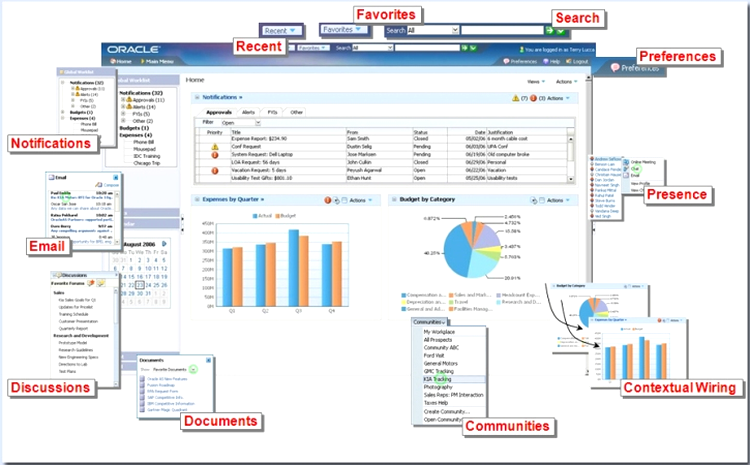Refresh the Budget by Category portlet
Image resolution: width=750 pixels, height=465 pixels.
point(533,200)
